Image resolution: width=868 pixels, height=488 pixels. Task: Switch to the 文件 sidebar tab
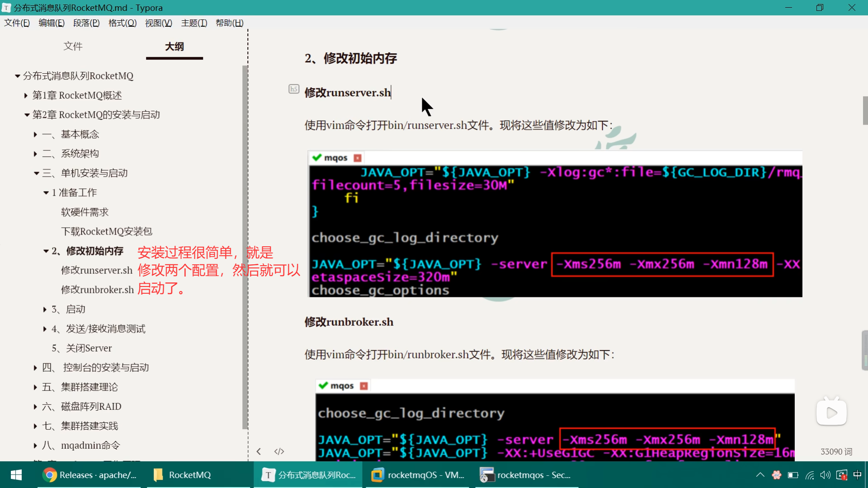(x=73, y=46)
